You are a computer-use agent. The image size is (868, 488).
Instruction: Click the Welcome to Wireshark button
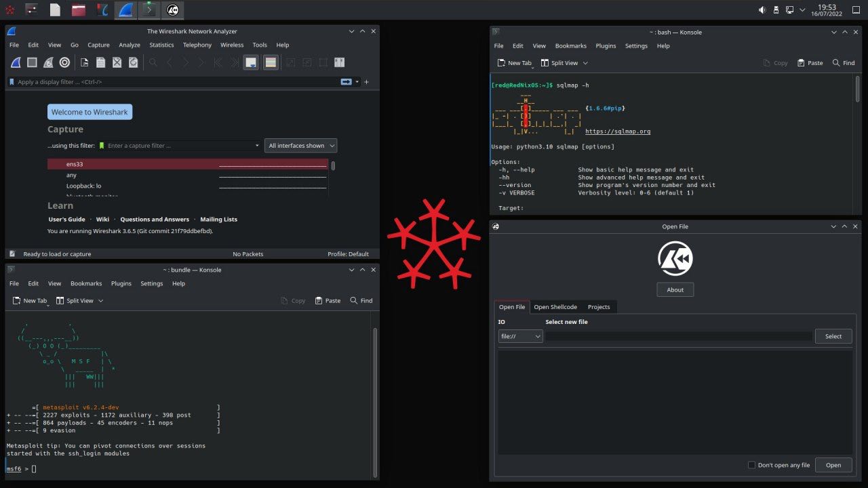(x=90, y=112)
